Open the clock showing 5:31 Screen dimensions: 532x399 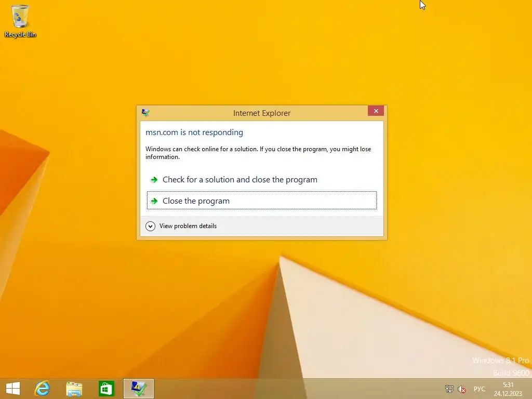click(x=508, y=389)
